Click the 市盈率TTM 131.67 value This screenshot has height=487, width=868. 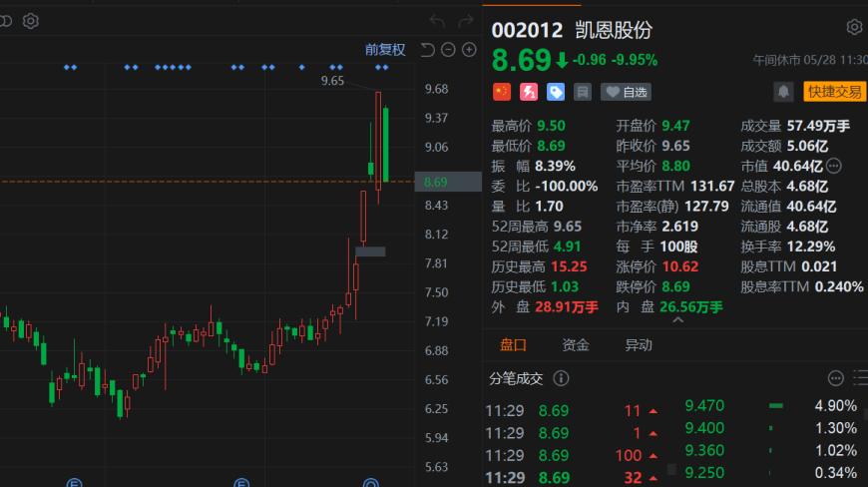click(x=712, y=186)
